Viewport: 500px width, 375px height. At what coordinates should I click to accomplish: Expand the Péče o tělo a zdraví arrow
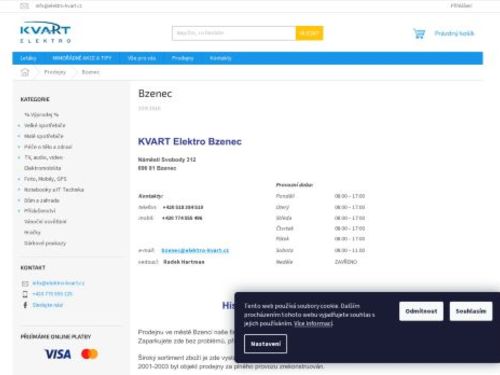pyautogui.click(x=19, y=147)
